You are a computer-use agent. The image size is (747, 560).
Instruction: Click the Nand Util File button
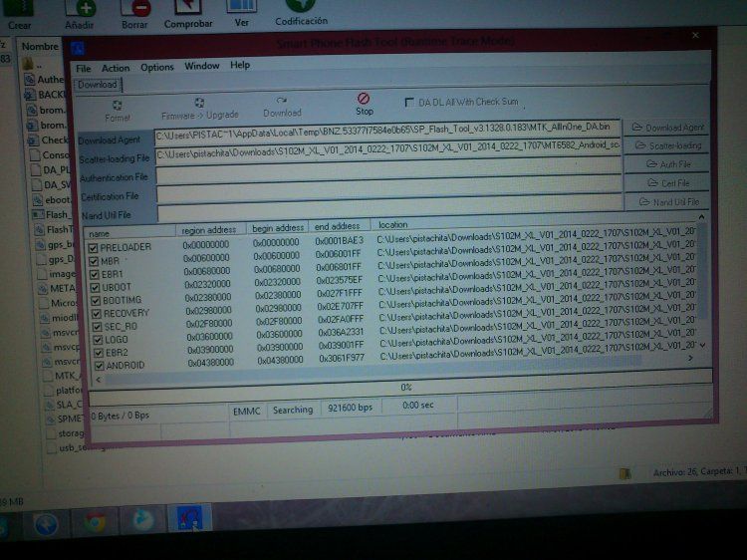(x=667, y=202)
